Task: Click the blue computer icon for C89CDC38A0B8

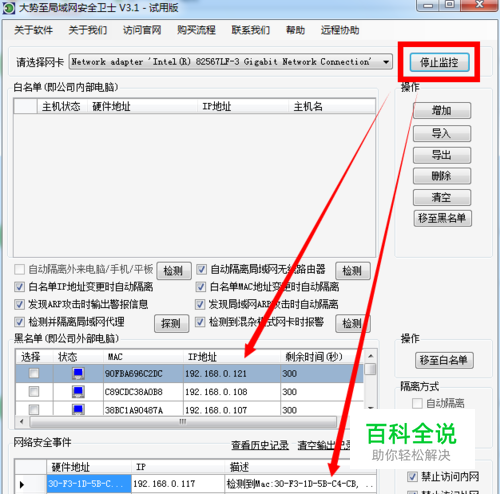Action: pos(78,391)
